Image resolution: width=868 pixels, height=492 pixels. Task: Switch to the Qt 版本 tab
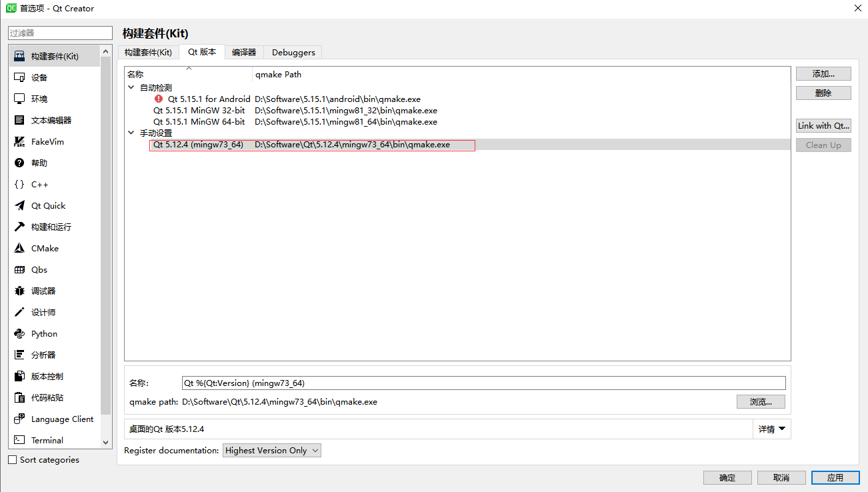[x=202, y=51]
